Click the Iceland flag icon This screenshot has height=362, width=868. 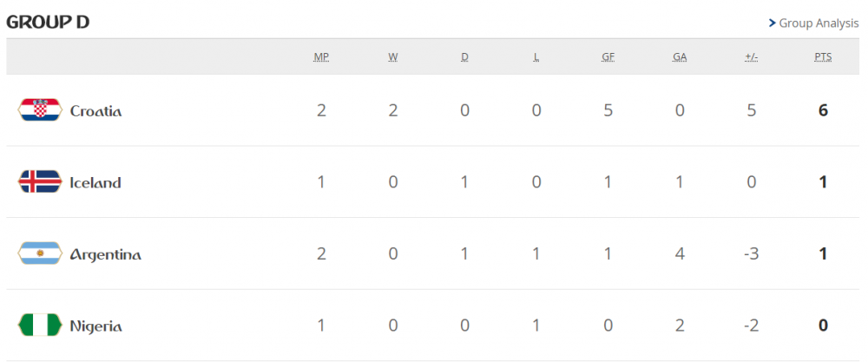pyautogui.click(x=39, y=182)
